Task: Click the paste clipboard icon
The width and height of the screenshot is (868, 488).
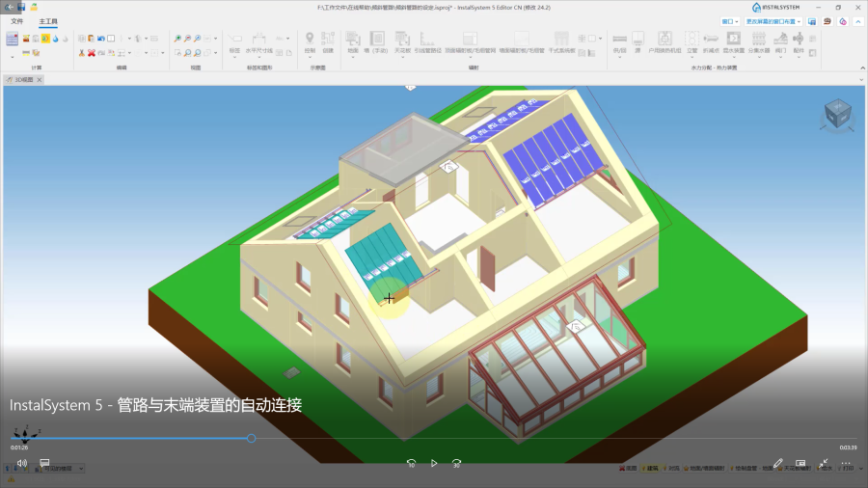Action: [92, 39]
